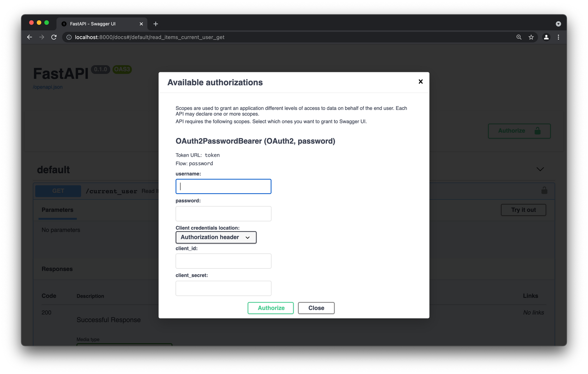
Task: Click the lock icon on endpoint row
Action: click(x=544, y=190)
